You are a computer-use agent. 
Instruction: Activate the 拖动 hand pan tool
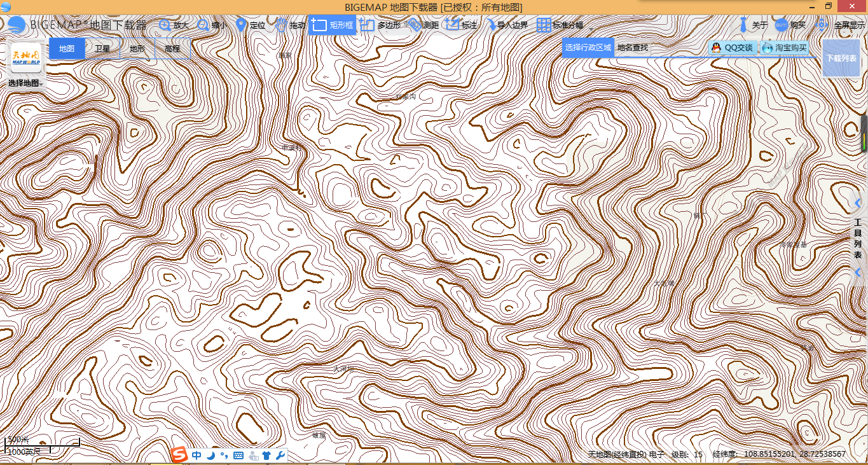290,25
